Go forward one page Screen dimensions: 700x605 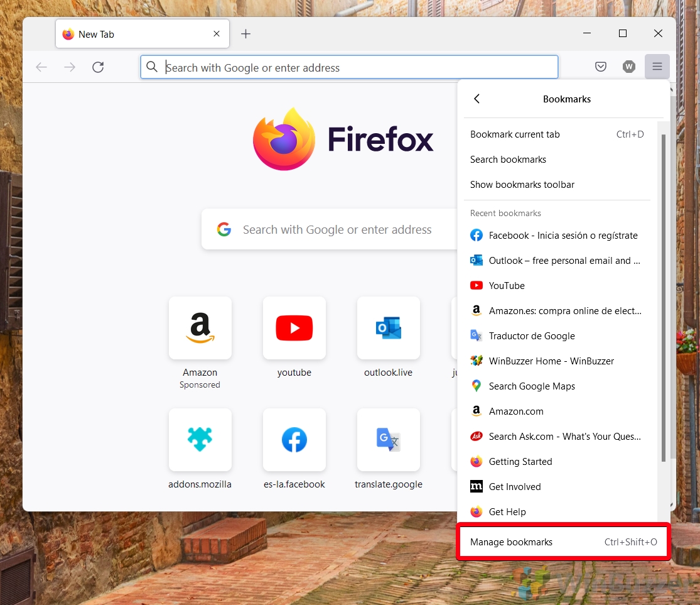(x=70, y=67)
